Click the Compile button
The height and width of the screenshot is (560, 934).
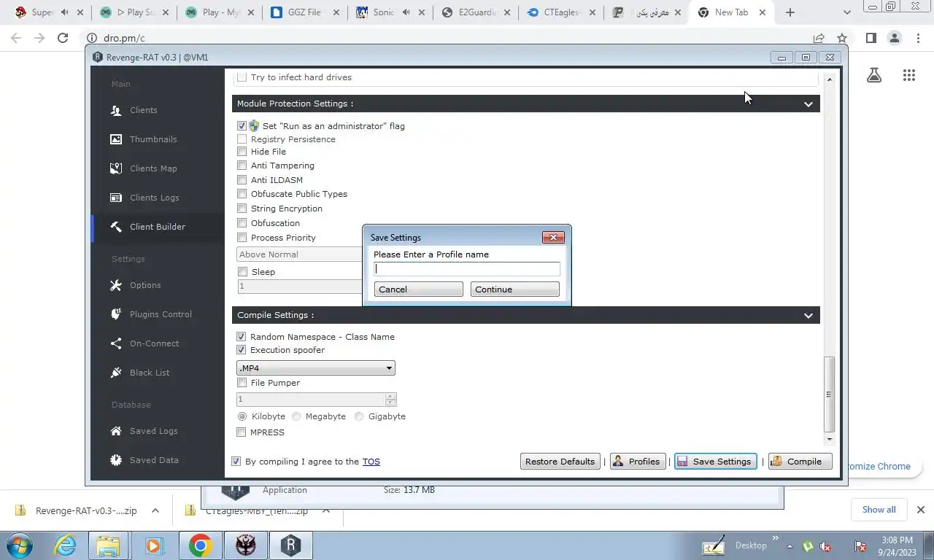pos(800,462)
